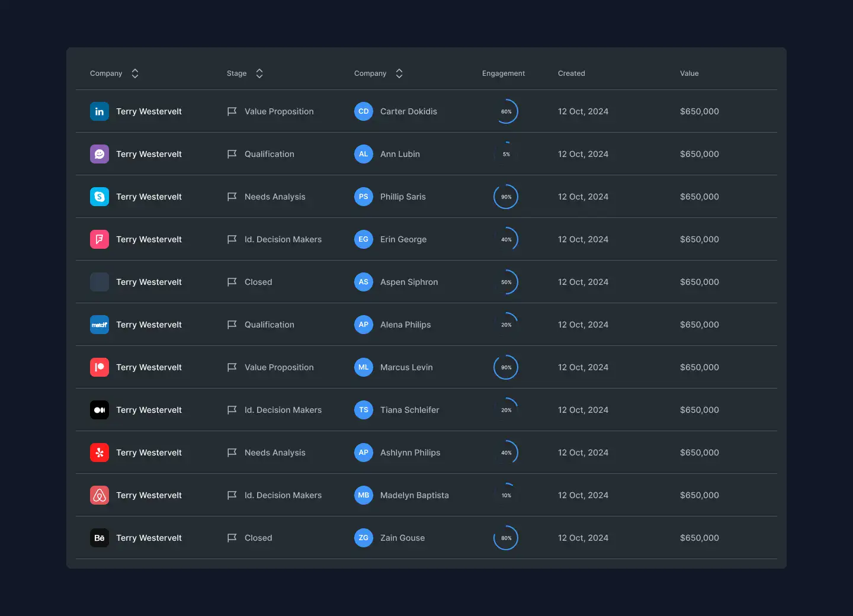Click Value Proposition stage in Carter Dokidis row

point(279,111)
